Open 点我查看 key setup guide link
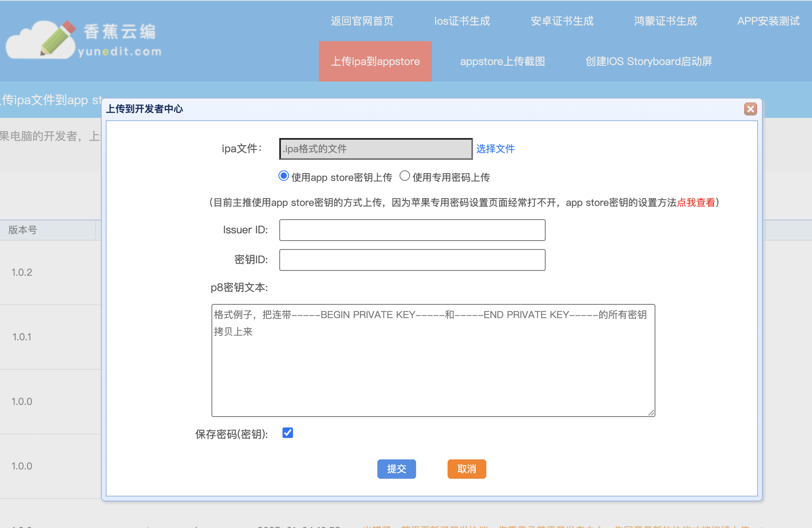 click(696, 202)
